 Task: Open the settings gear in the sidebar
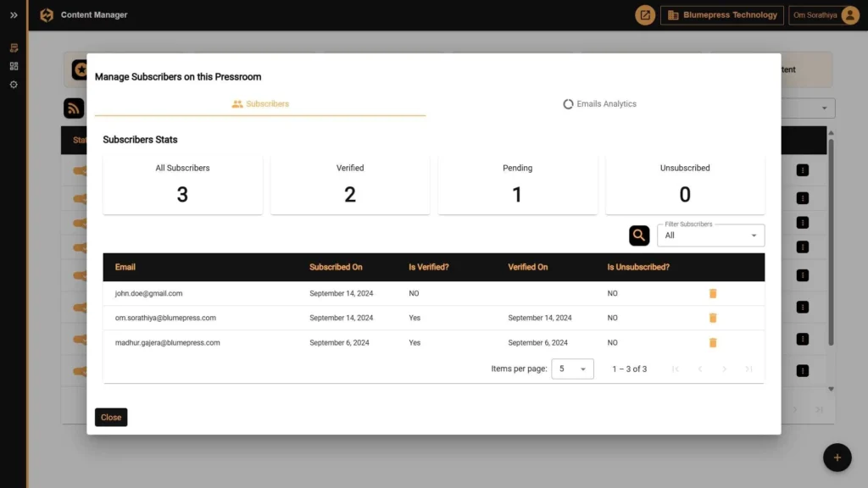click(14, 84)
